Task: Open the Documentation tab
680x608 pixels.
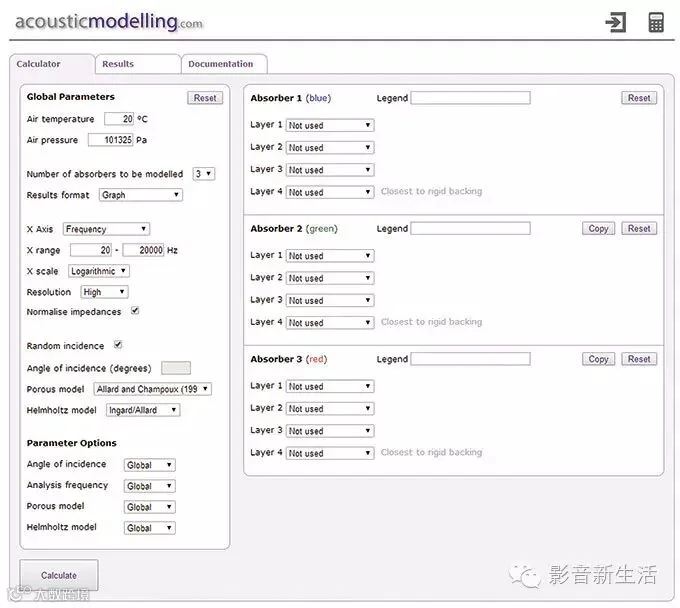Action: point(224,64)
